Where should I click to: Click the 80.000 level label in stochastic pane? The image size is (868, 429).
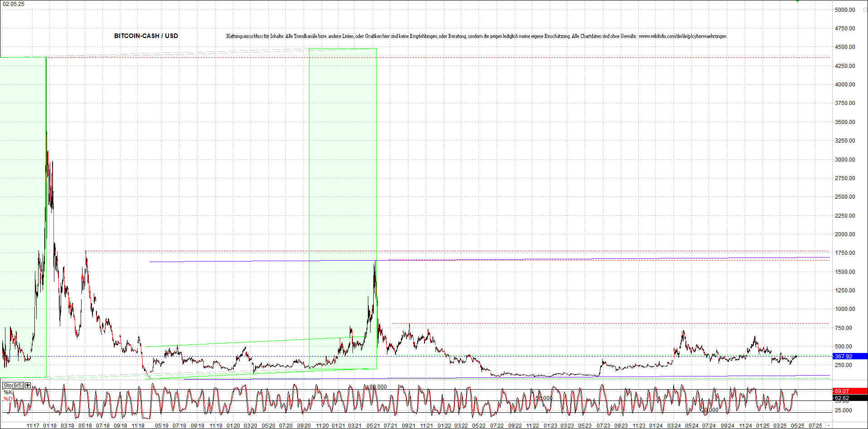[378, 386]
